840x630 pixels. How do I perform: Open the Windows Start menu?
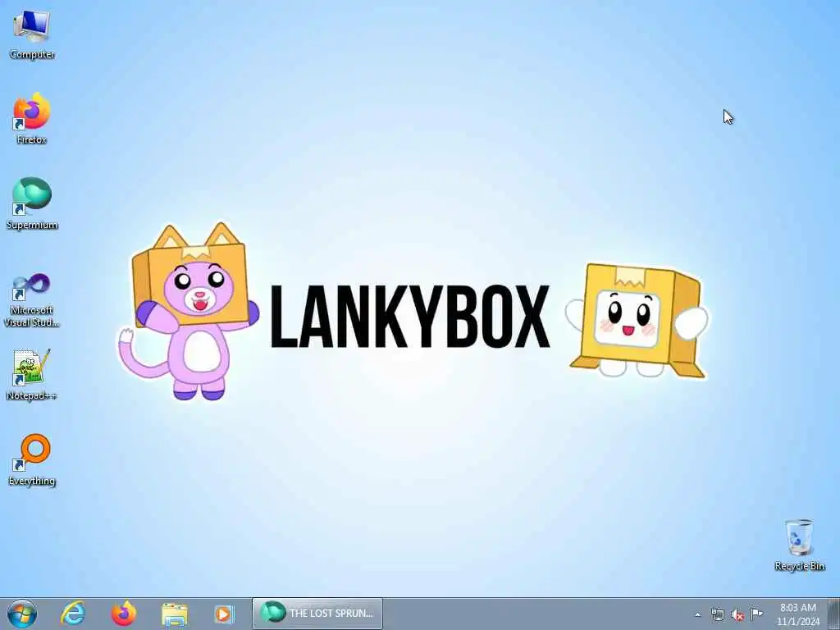click(22, 614)
